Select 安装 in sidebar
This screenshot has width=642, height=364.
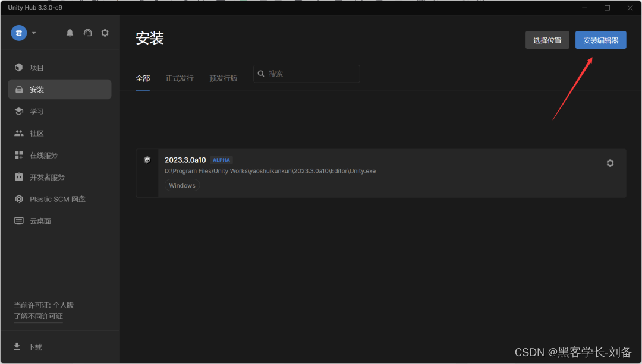click(60, 89)
